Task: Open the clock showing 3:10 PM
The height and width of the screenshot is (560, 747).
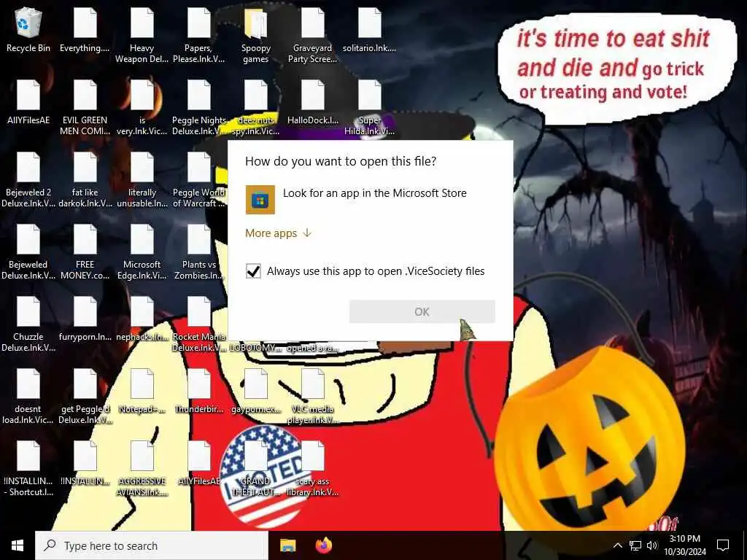Action: tap(684, 545)
